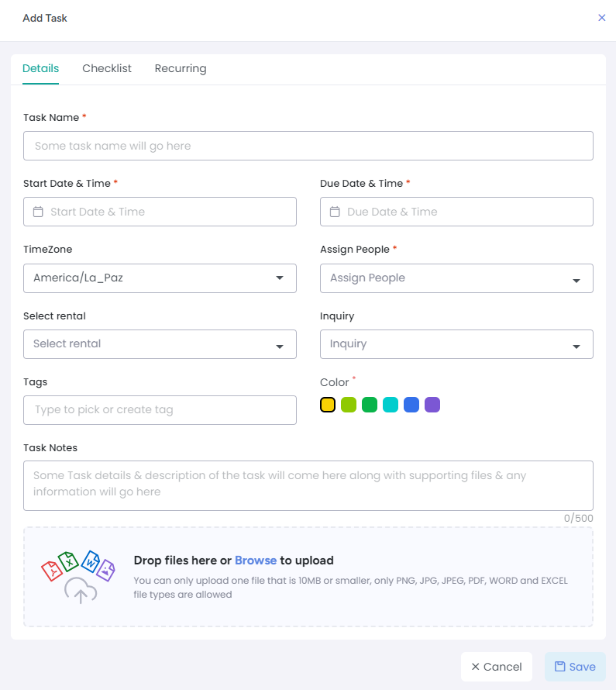Expand the Inquiry dropdown
616x690 pixels.
[x=576, y=347]
